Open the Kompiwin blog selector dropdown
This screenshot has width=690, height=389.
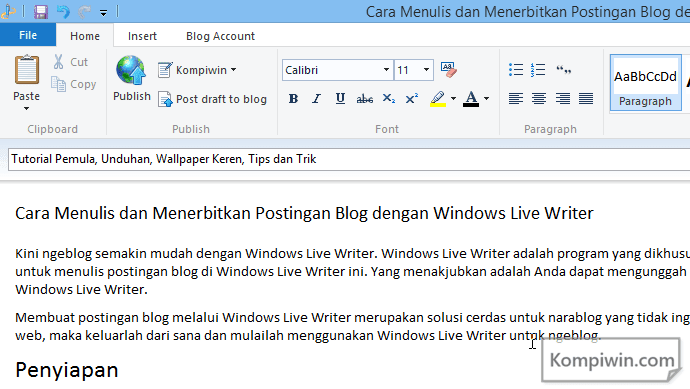pos(197,70)
